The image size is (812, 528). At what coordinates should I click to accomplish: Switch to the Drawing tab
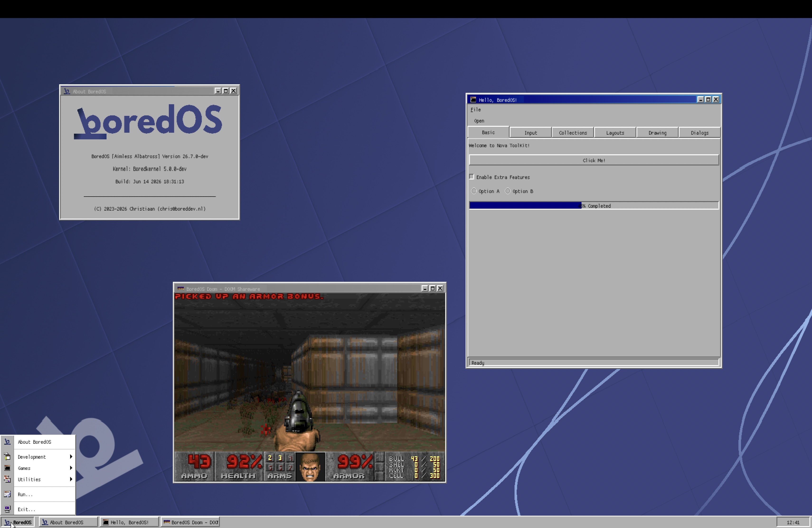coord(657,133)
